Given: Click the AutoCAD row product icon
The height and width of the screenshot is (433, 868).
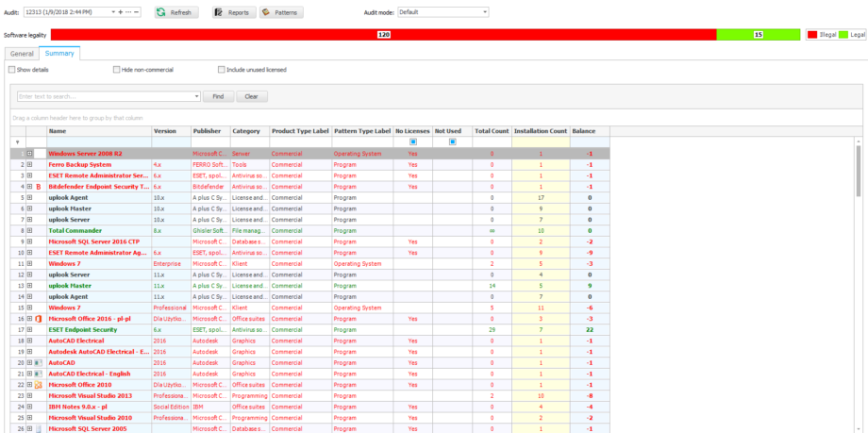Looking at the screenshot, I should [39, 362].
